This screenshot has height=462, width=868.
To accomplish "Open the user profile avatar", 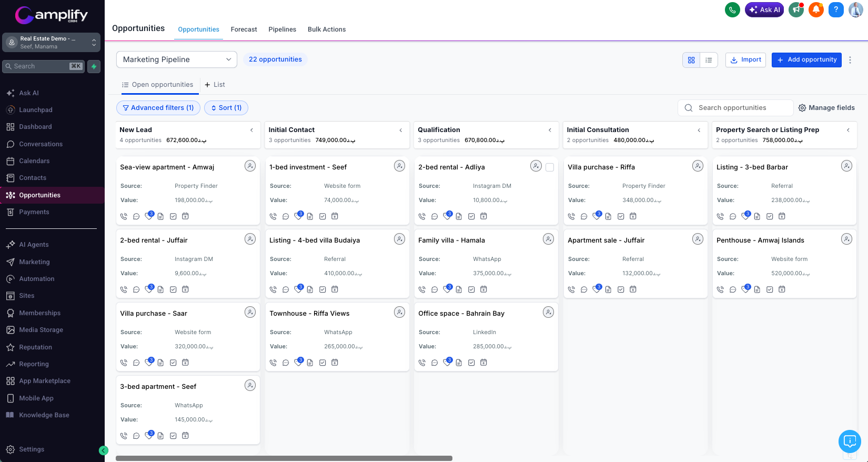I will pos(856,9).
